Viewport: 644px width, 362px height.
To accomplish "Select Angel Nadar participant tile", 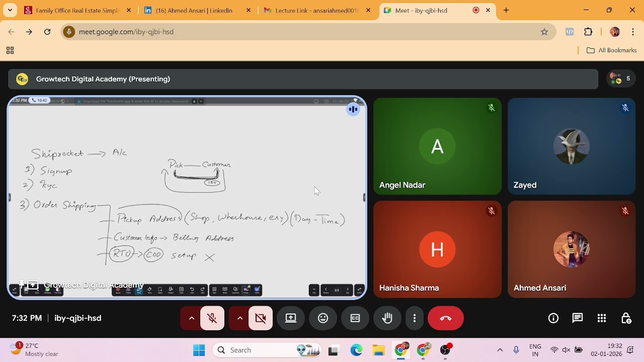I will (437, 146).
